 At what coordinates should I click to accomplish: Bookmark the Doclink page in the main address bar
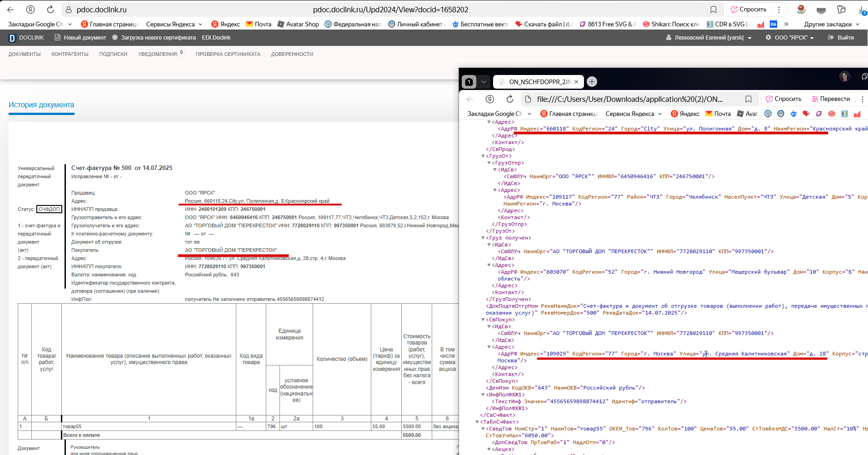click(x=713, y=10)
